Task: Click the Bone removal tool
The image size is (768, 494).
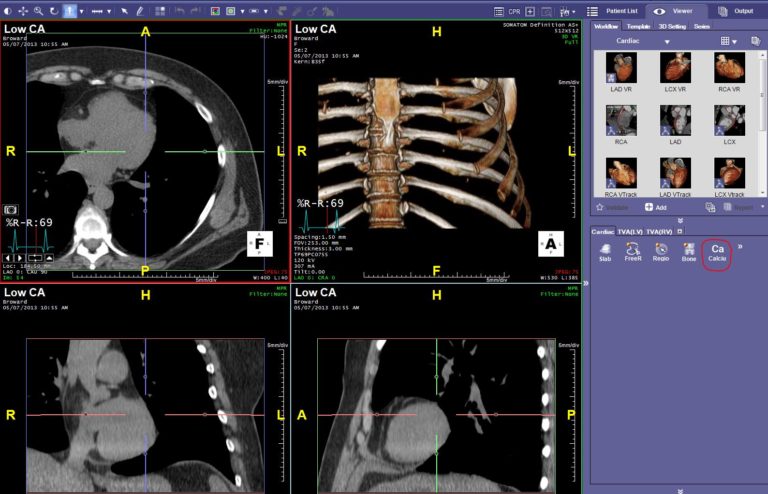Action: 689,253
